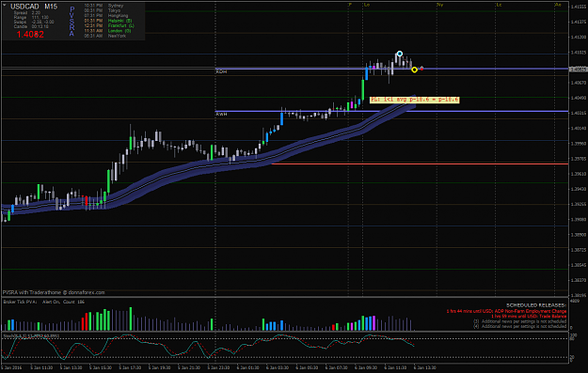Click the 5 Jan 2016 time axis label
588x373 pixels.
[x=10, y=367]
